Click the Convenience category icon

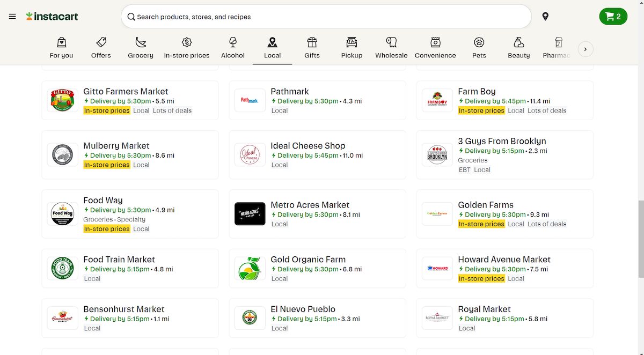tap(435, 48)
